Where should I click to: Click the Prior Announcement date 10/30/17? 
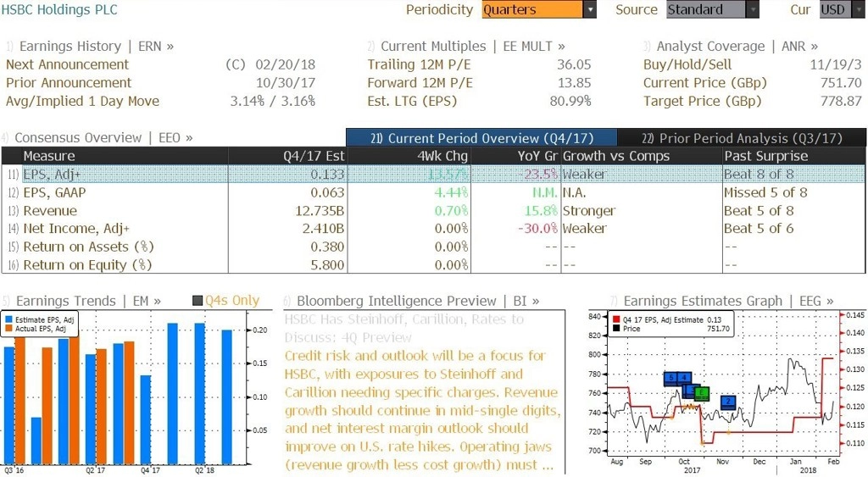click(285, 83)
